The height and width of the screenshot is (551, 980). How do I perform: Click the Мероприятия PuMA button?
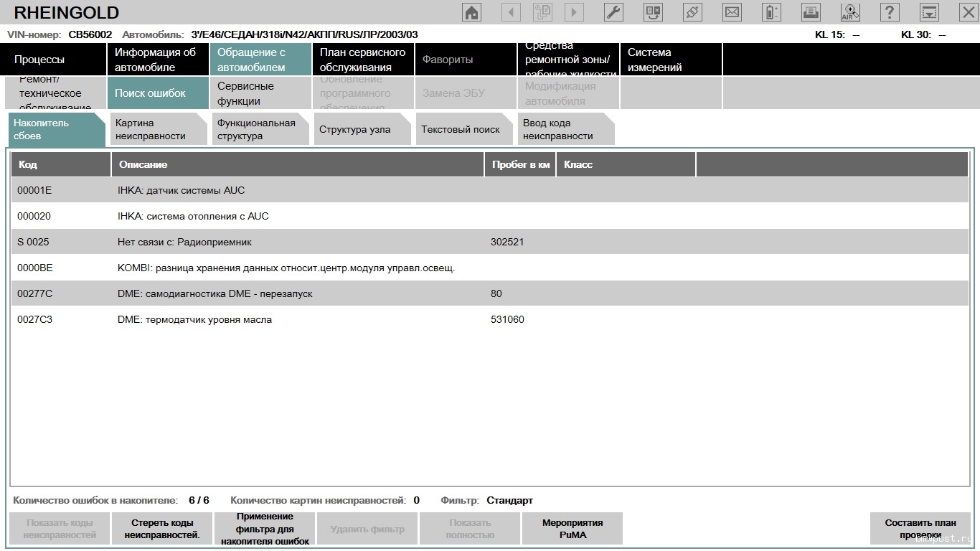pyautogui.click(x=572, y=529)
